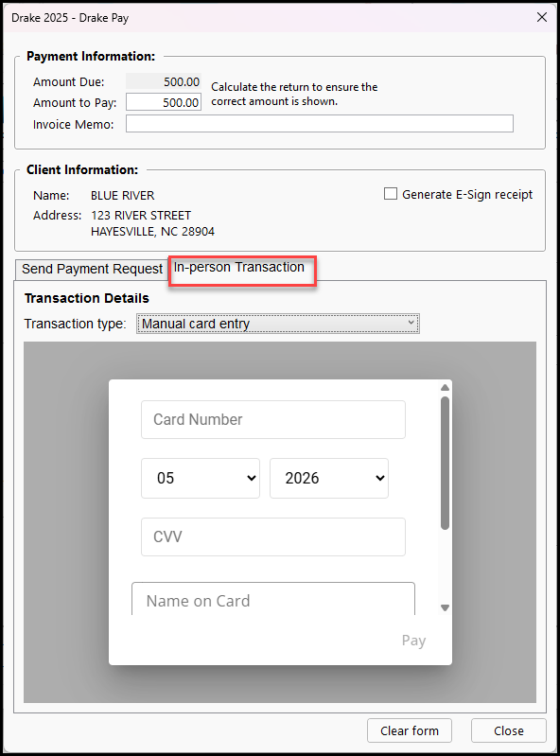The width and height of the screenshot is (560, 756).
Task: Click the CVV input field
Action: (273, 537)
